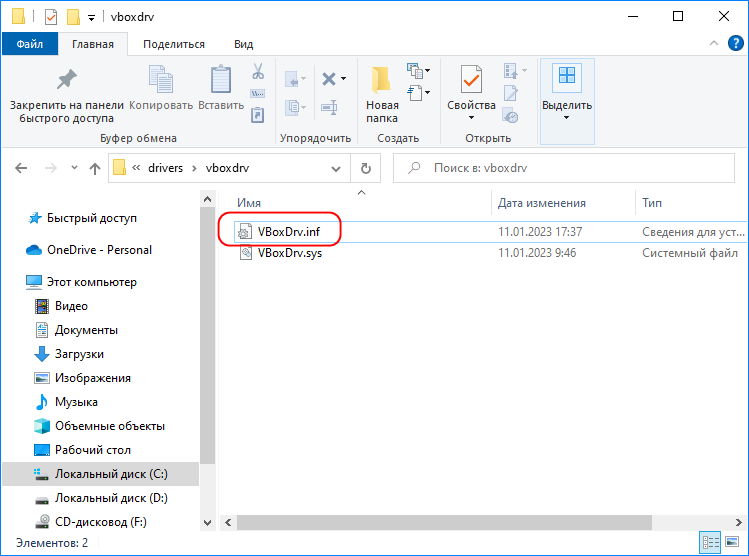Click the Copy path icon
The width and height of the screenshot is (749, 556).
coord(257,93)
